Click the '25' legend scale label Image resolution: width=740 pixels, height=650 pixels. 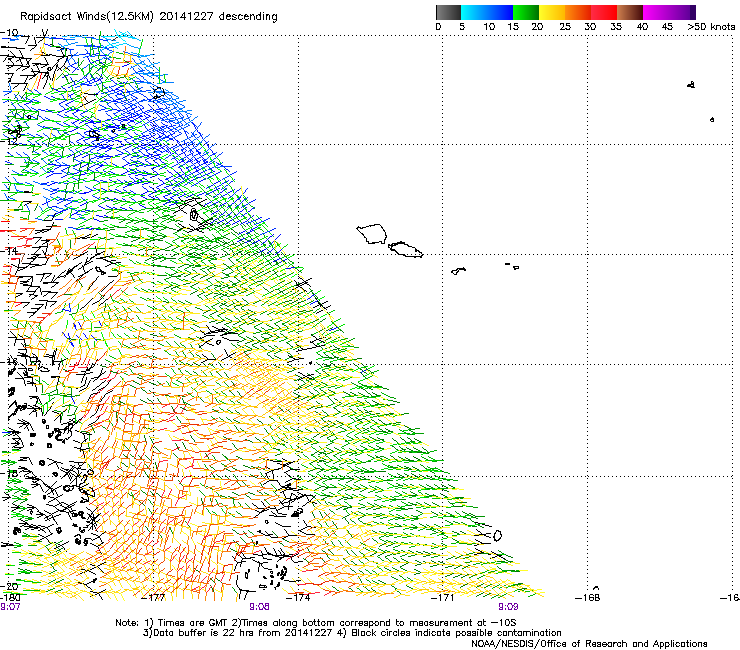pos(565,27)
